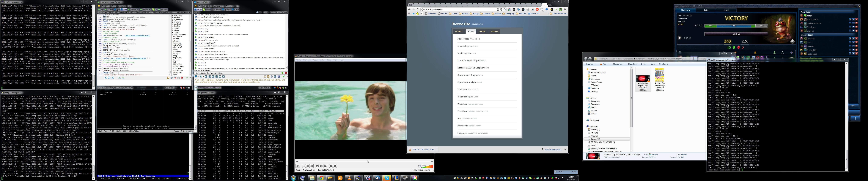Toggle VLC shuffle (random) icon

pyautogui.click(x=335, y=166)
